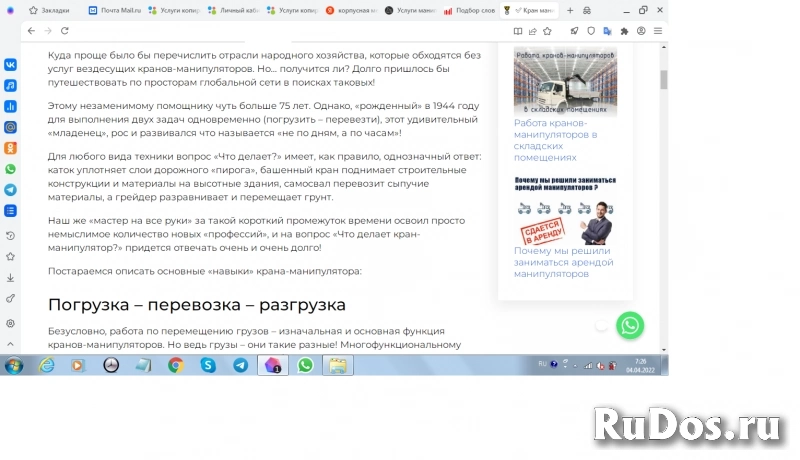This screenshot has height=460, width=800.
Task: Open the file explorer taskbar icon
Action: point(337,365)
